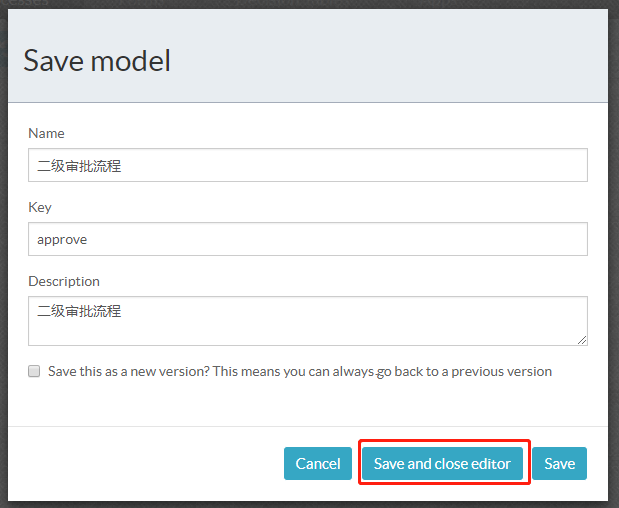Click the "Name" label above the first field

pos(46,133)
